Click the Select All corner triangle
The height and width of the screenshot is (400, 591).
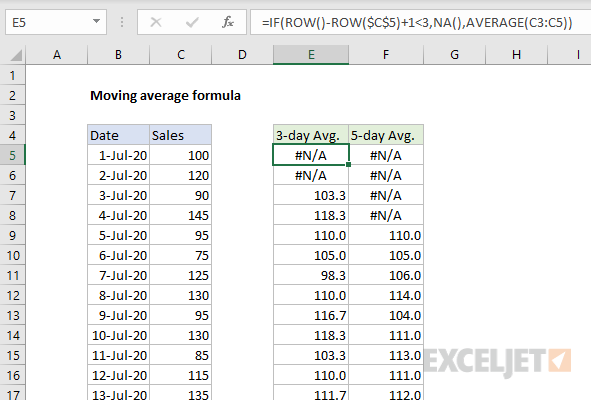tap(16, 55)
